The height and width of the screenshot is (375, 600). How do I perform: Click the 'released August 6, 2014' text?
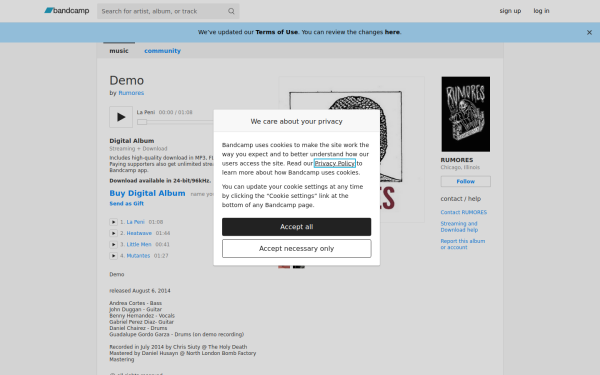point(140,291)
